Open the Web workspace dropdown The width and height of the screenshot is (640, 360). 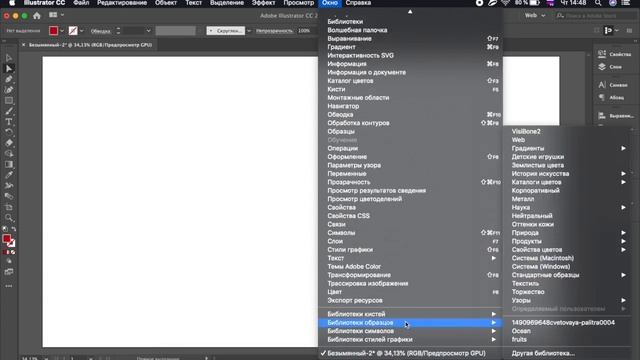click(x=535, y=16)
